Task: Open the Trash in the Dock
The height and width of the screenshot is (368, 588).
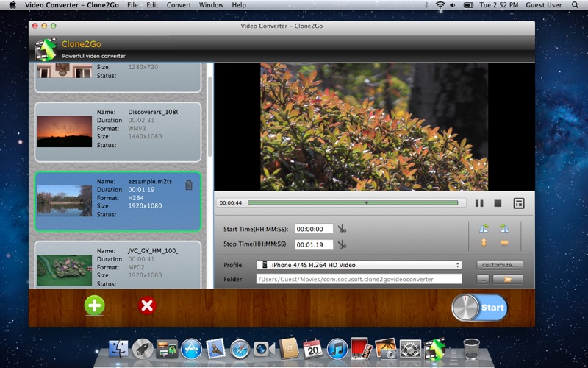Action: pyautogui.click(x=471, y=349)
